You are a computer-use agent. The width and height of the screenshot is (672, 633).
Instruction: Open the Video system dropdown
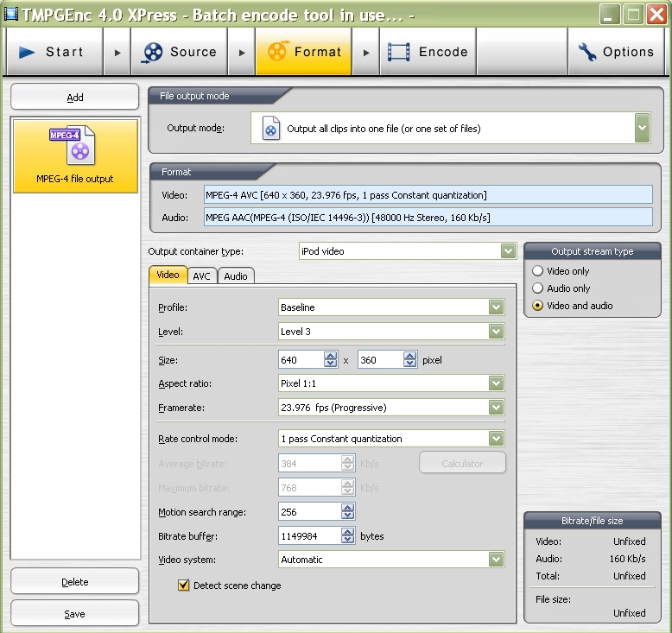point(496,560)
